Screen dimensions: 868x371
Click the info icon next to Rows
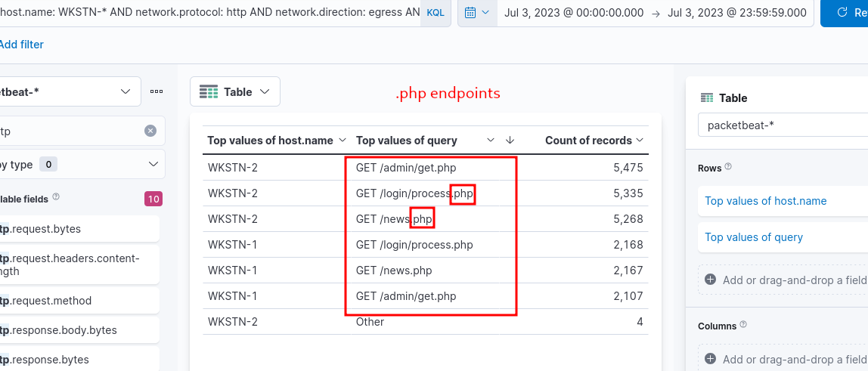[x=728, y=168]
